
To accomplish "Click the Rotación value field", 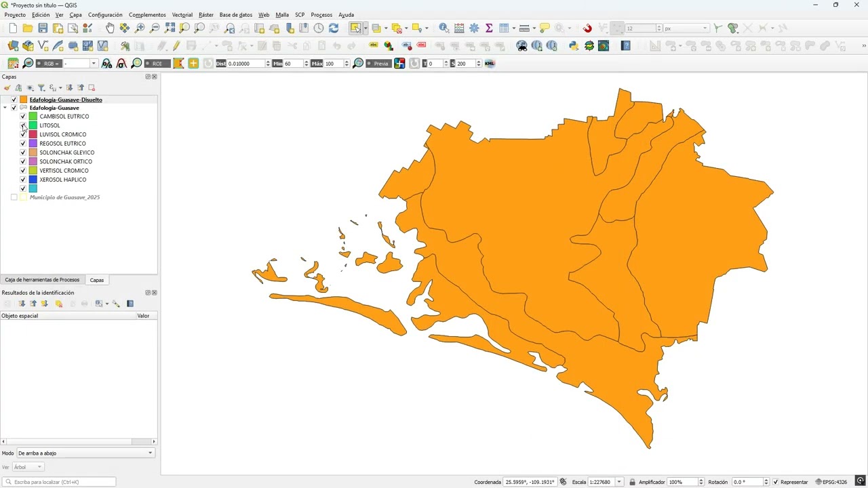I will pyautogui.click(x=747, y=482).
